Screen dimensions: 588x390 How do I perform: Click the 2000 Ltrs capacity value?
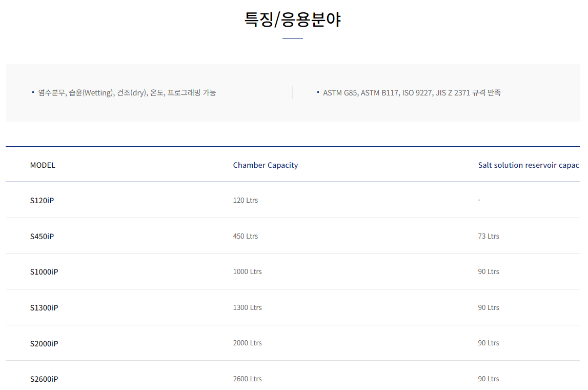[248, 343]
